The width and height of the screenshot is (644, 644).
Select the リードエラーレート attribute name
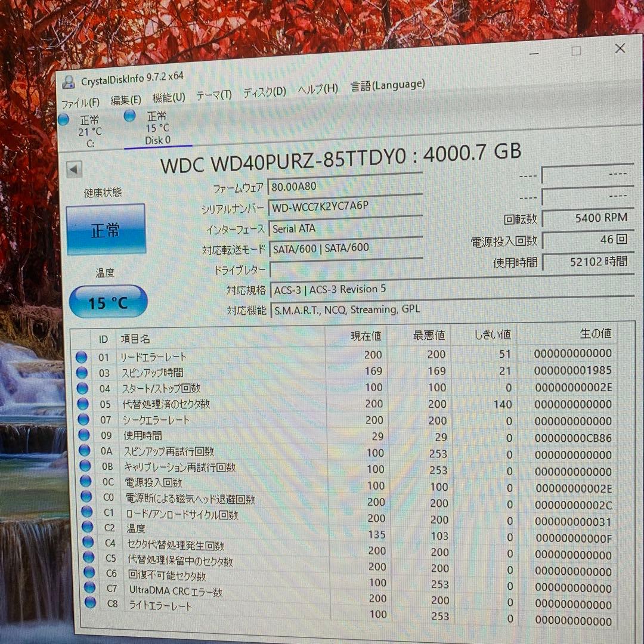153,357
